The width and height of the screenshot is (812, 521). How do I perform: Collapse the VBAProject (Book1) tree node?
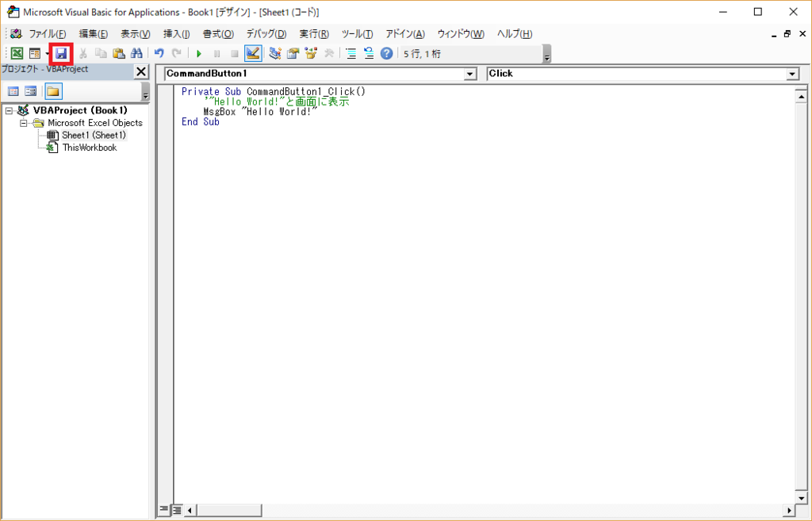coord(10,110)
